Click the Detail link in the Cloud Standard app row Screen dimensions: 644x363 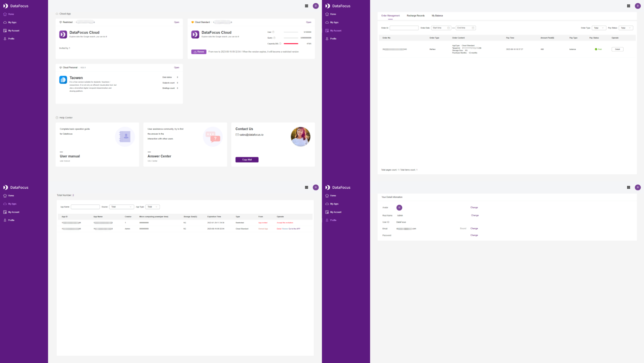tap(279, 229)
